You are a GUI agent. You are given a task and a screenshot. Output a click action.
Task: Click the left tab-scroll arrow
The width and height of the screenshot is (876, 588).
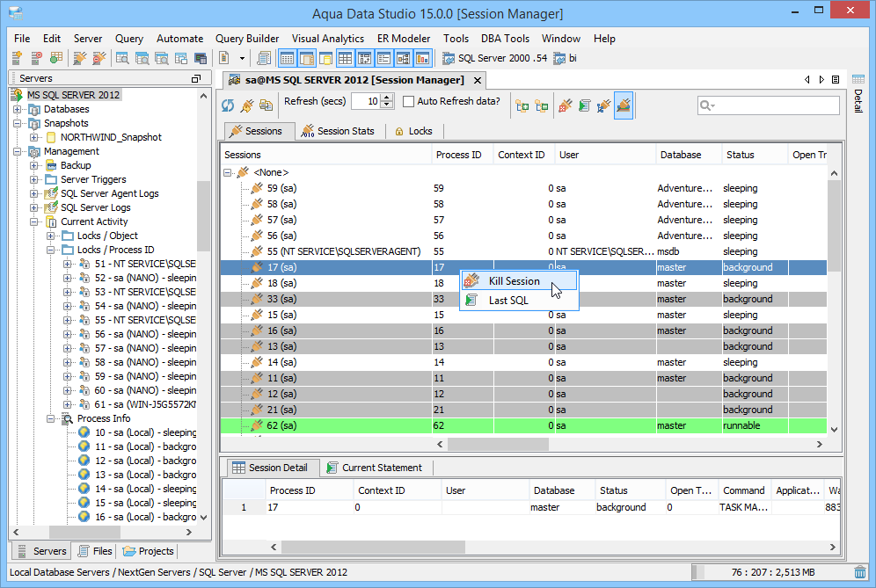(807, 80)
